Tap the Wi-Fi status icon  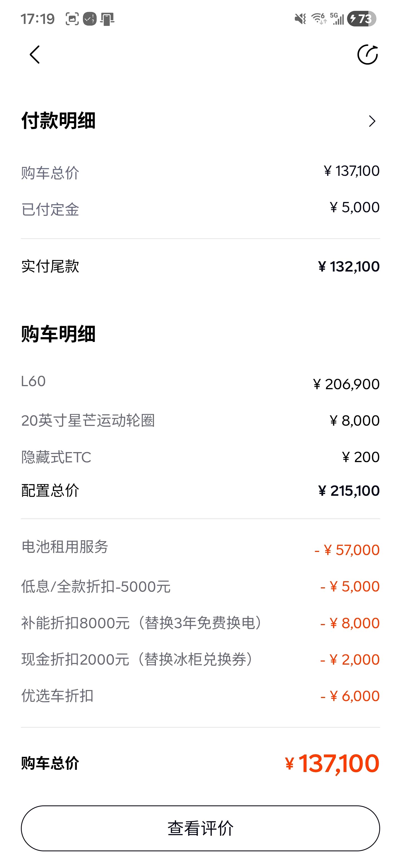(x=318, y=19)
